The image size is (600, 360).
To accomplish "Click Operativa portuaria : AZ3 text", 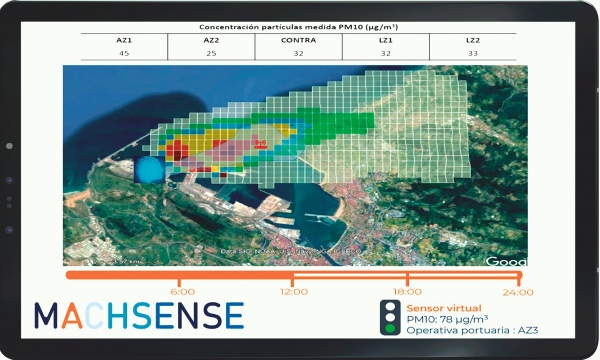I will pos(472,330).
